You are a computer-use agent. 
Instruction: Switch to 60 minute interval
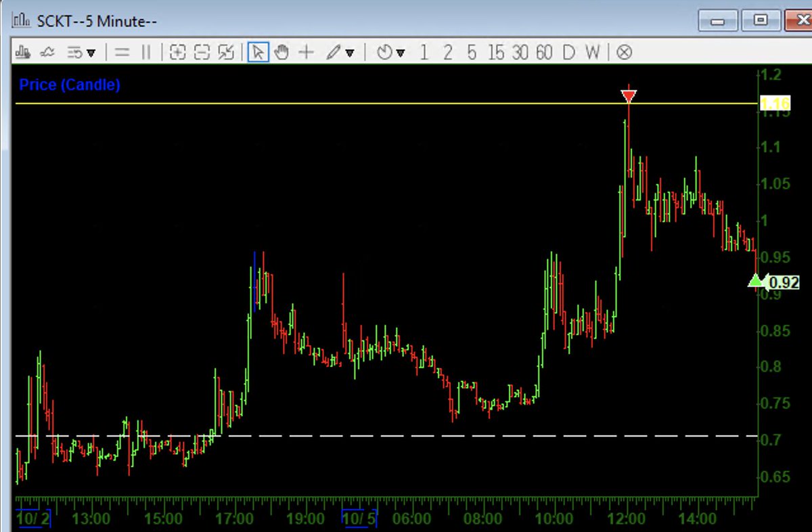pyautogui.click(x=544, y=52)
